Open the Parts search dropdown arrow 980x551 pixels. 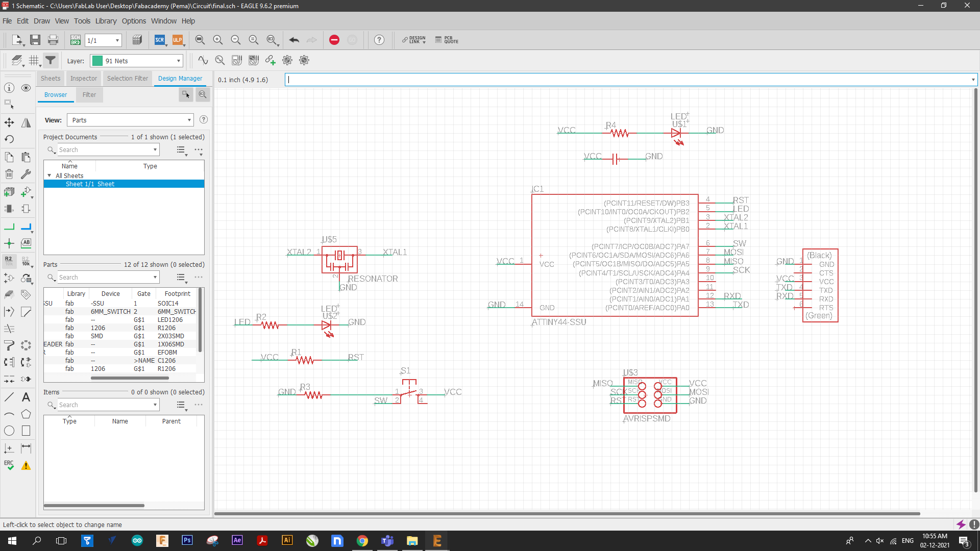(x=155, y=277)
